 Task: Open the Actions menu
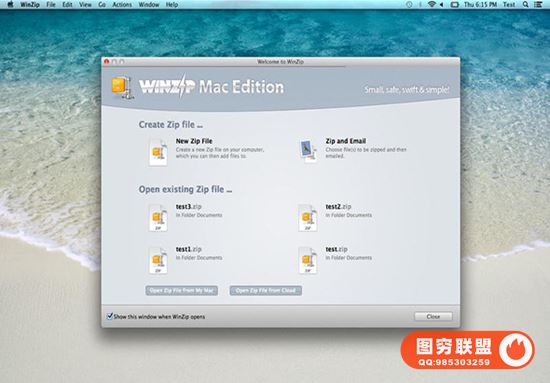coord(122,5)
